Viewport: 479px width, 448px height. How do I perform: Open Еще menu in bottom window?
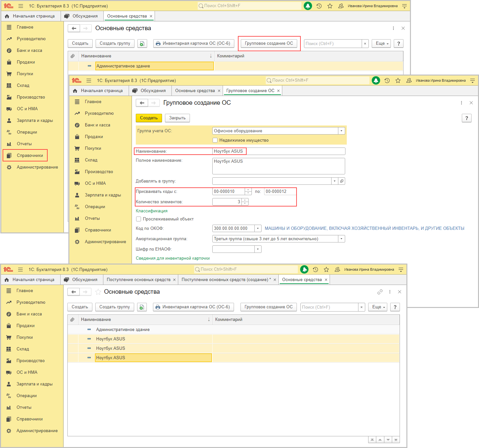(x=378, y=307)
